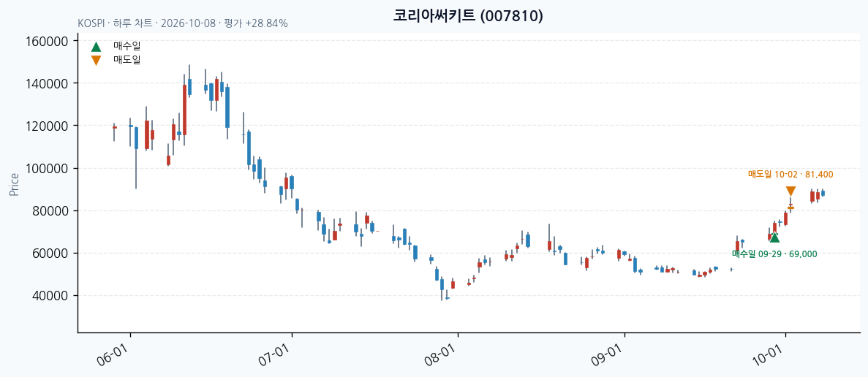The height and width of the screenshot is (377, 868).
Task: Click the 09-01 x-axis date label
Action: (x=609, y=354)
